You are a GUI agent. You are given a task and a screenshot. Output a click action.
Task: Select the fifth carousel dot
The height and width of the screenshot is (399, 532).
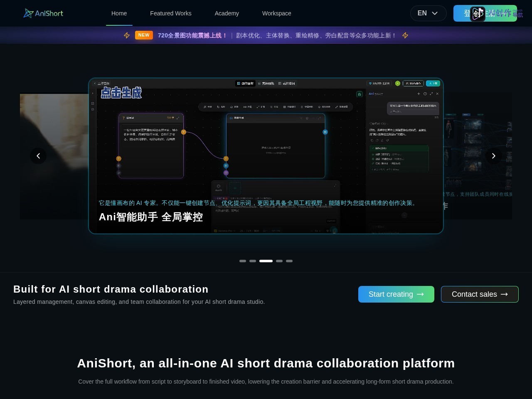pyautogui.click(x=289, y=261)
